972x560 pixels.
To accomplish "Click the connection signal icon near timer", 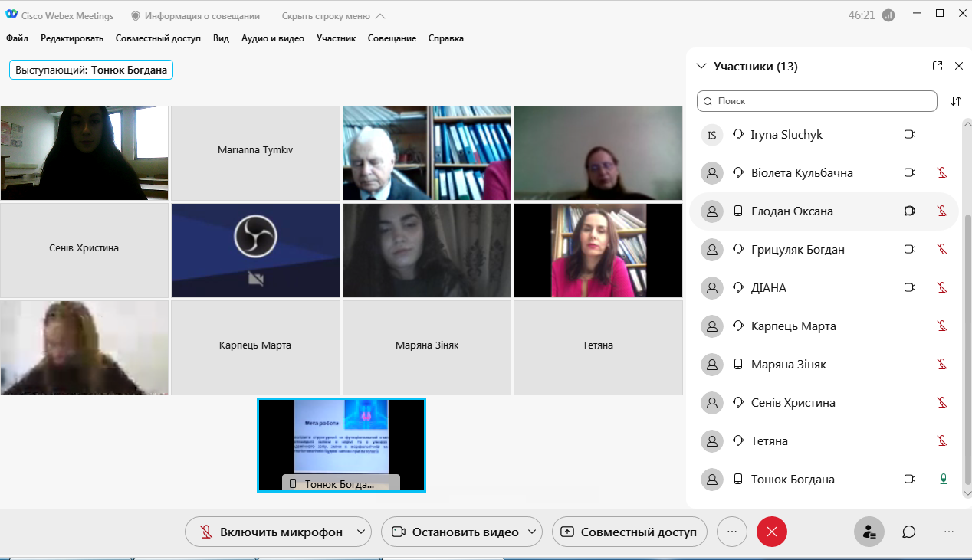I will click(888, 15).
